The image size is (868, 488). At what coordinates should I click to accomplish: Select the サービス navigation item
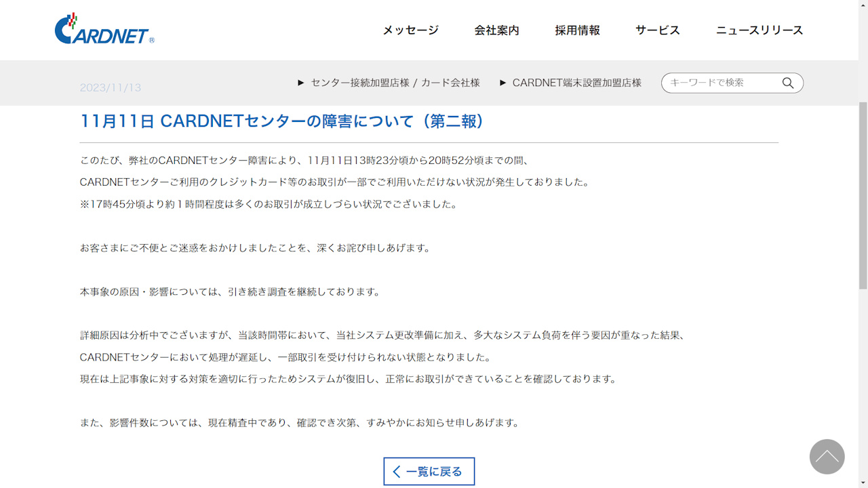click(656, 30)
